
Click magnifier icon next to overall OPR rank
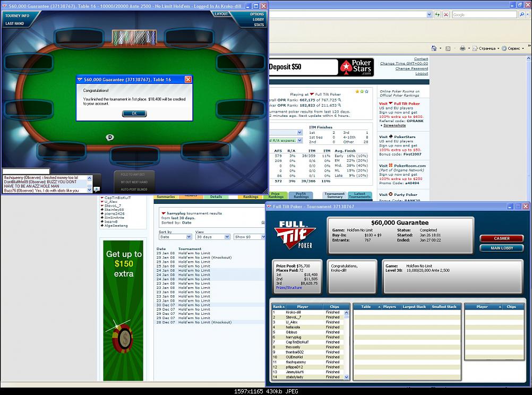pos(340,100)
